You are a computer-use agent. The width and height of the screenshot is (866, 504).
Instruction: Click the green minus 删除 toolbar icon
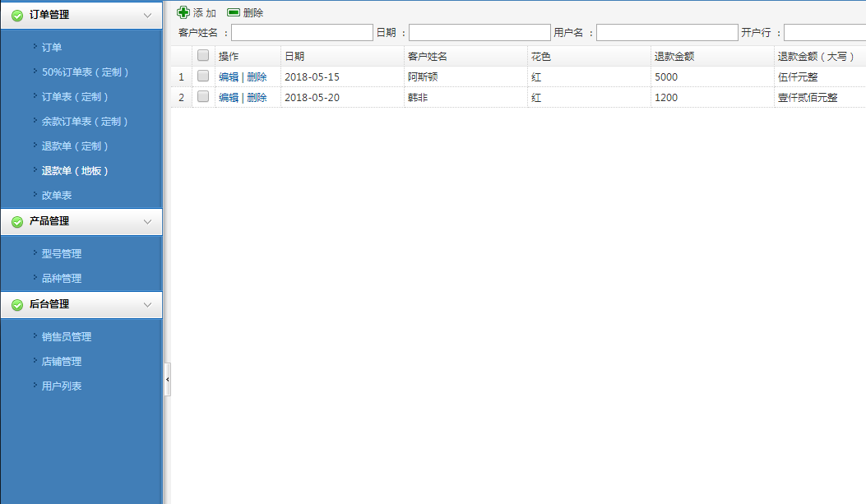pos(234,12)
